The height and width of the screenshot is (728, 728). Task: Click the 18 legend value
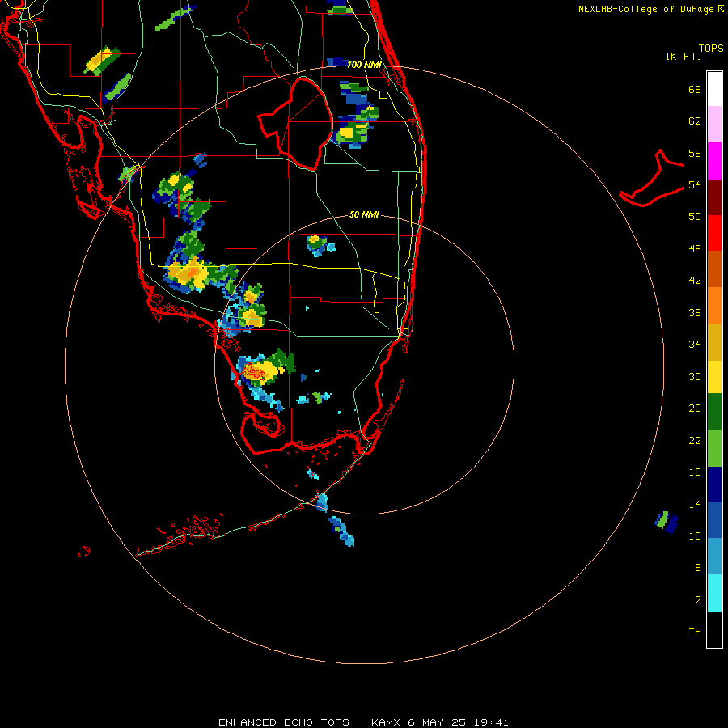(x=695, y=472)
